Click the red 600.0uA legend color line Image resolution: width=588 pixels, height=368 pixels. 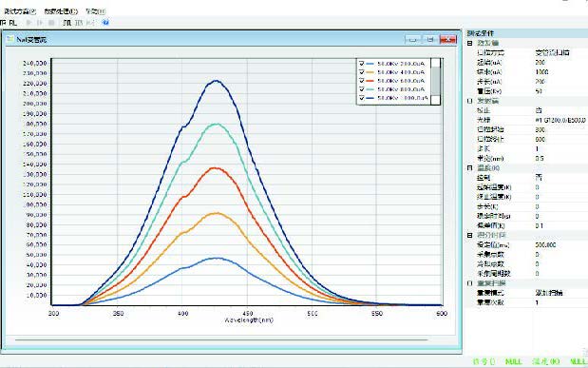click(x=370, y=81)
